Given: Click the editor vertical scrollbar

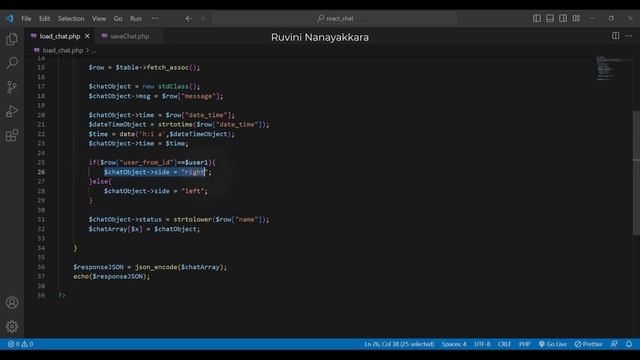Looking at the screenshot, I should pos(636,172).
